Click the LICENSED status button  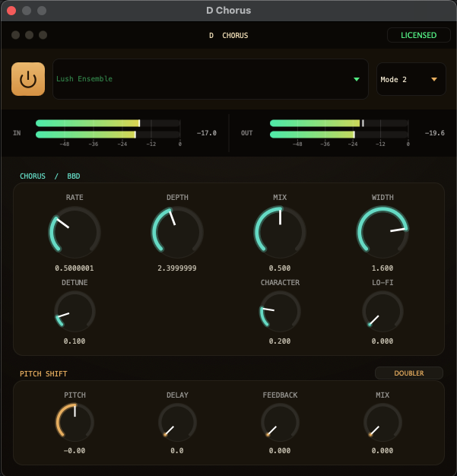(x=418, y=35)
